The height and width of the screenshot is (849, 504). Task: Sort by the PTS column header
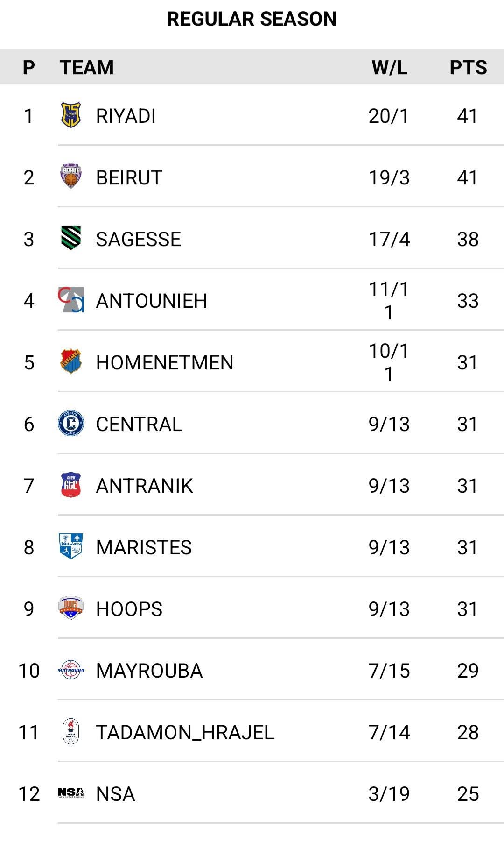(x=468, y=68)
